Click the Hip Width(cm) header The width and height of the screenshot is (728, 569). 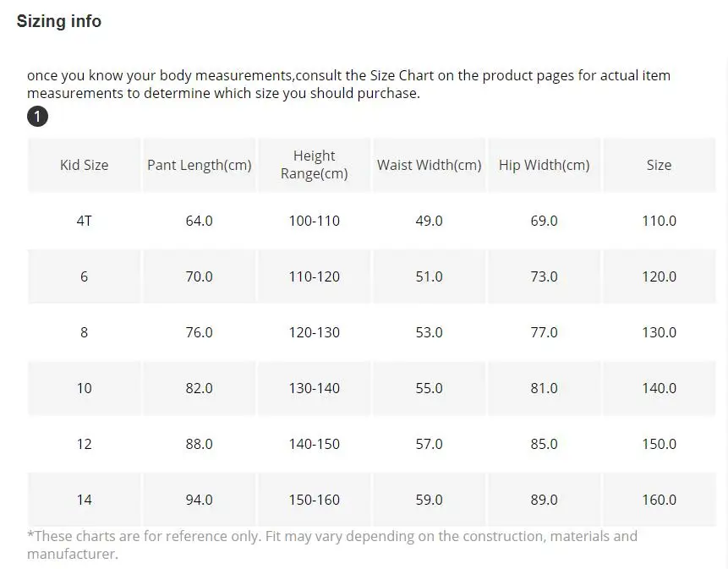(545, 166)
